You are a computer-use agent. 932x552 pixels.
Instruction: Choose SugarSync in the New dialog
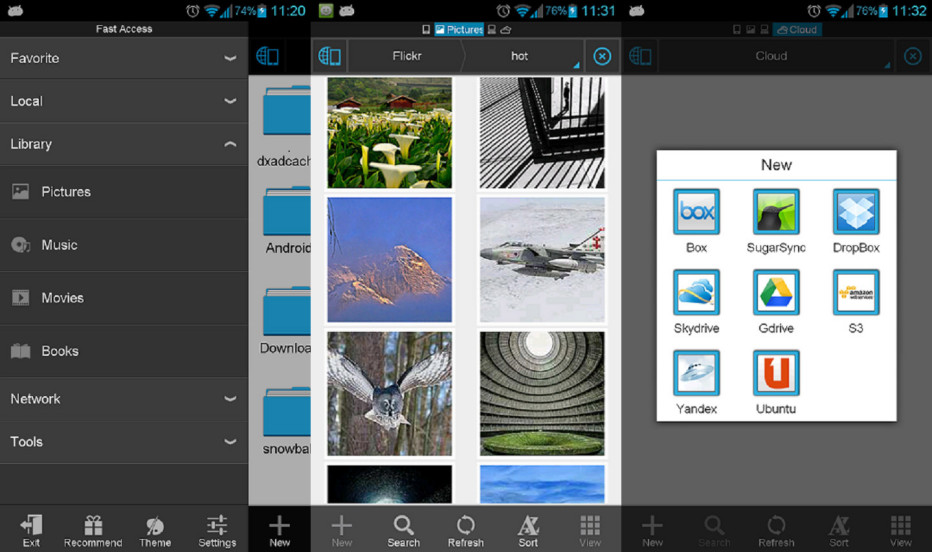776,213
